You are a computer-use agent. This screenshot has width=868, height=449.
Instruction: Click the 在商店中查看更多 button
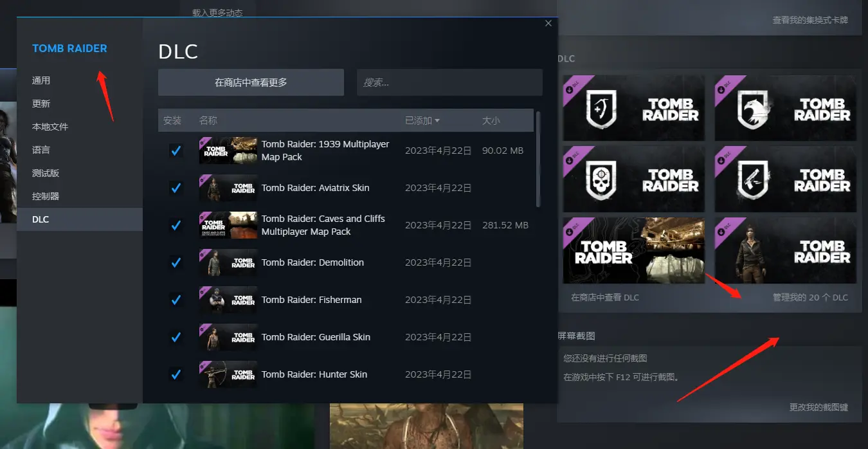pos(251,82)
